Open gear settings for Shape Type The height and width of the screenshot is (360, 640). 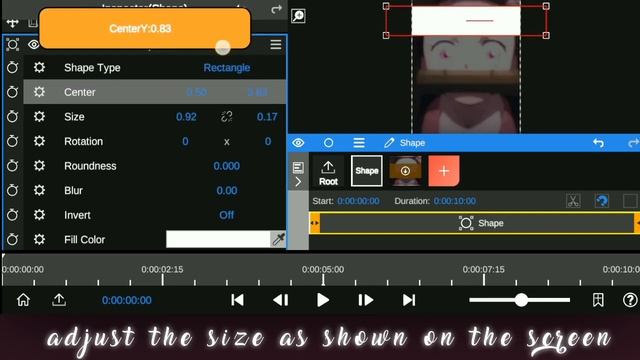(x=39, y=67)
